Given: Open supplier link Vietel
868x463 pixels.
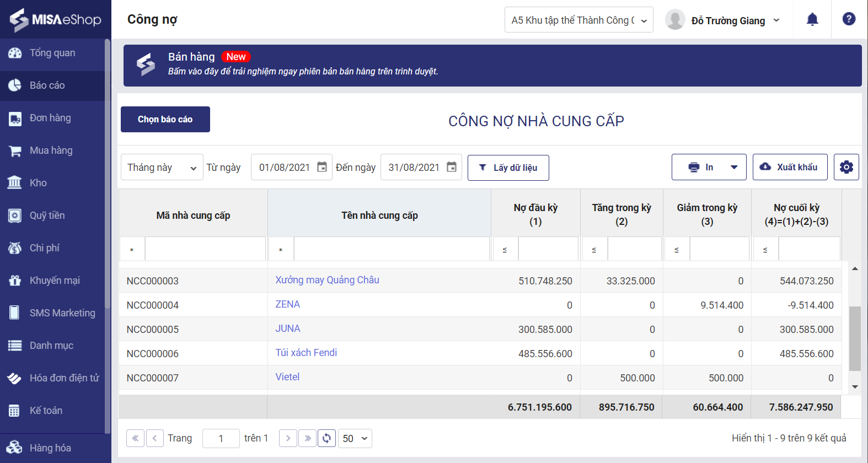Looking at the screenshot, I should 287,377.
